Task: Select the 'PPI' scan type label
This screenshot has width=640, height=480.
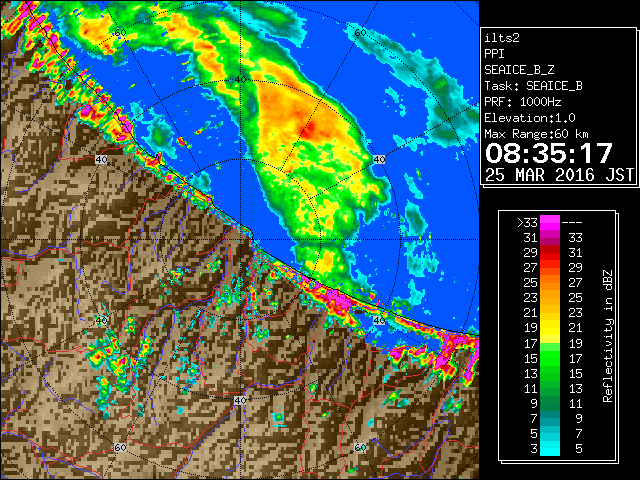Action: pyautogui.click(x=494, y=54)
